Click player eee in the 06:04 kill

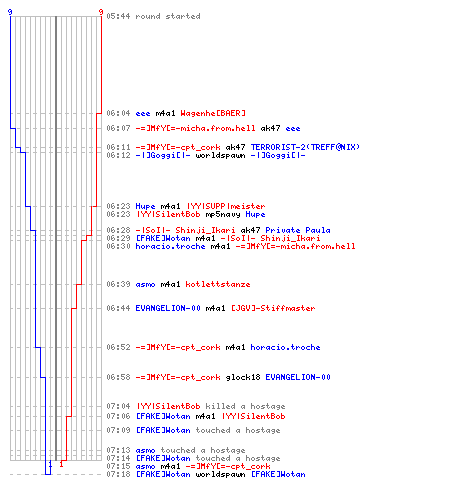143,113
